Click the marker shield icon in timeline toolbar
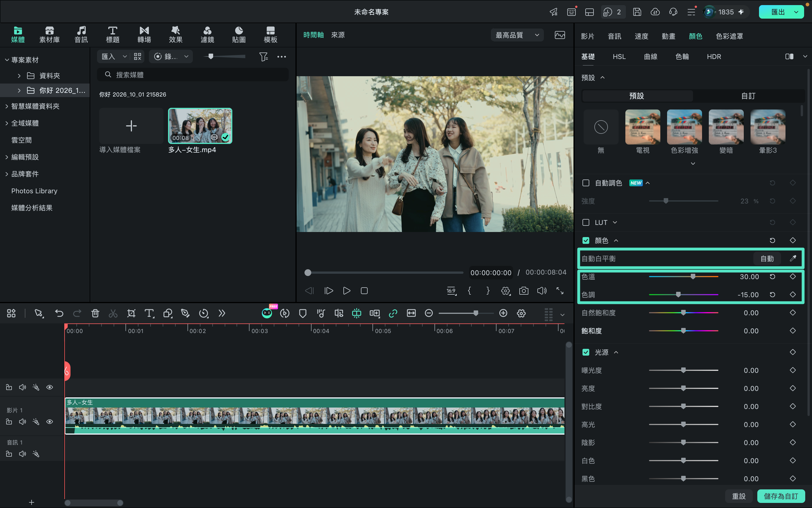 303,314
